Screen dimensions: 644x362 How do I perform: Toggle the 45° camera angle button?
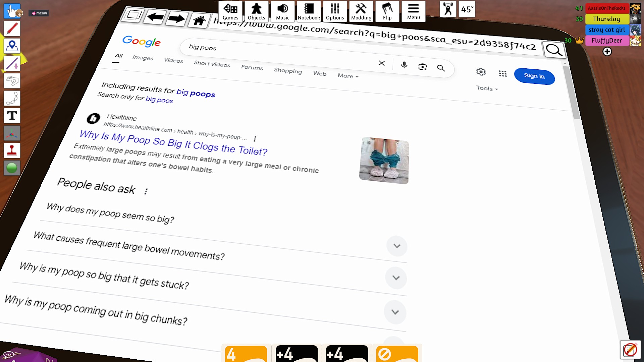467,9
